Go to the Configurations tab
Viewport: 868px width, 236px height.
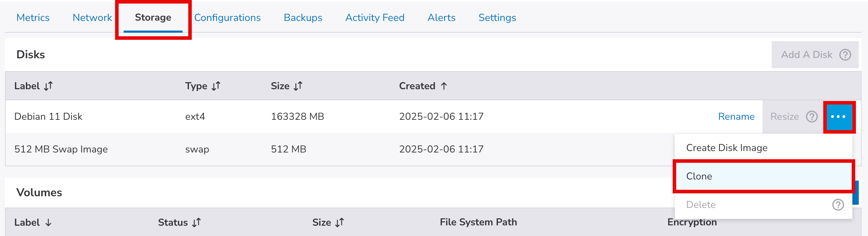point(227,18)
